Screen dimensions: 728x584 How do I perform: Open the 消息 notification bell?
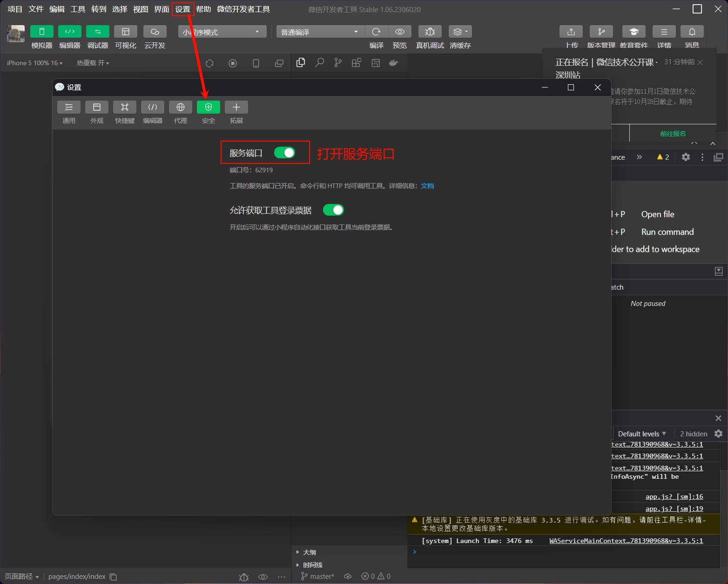(x=692, y=32)
